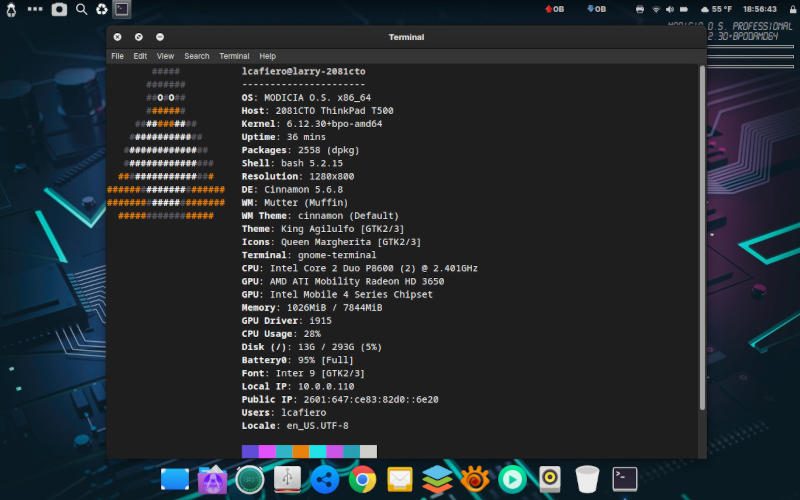Click the lock screen padlock icon

[x=793, y=9]
